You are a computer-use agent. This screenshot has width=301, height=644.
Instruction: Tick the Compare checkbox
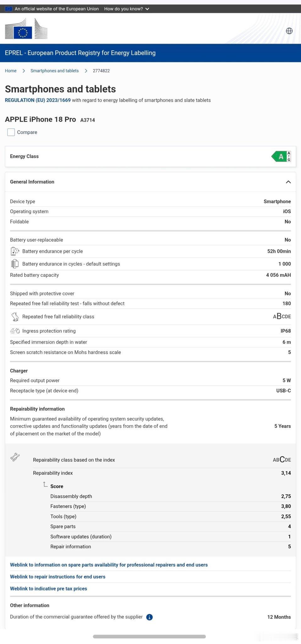(x=11, y=132)
